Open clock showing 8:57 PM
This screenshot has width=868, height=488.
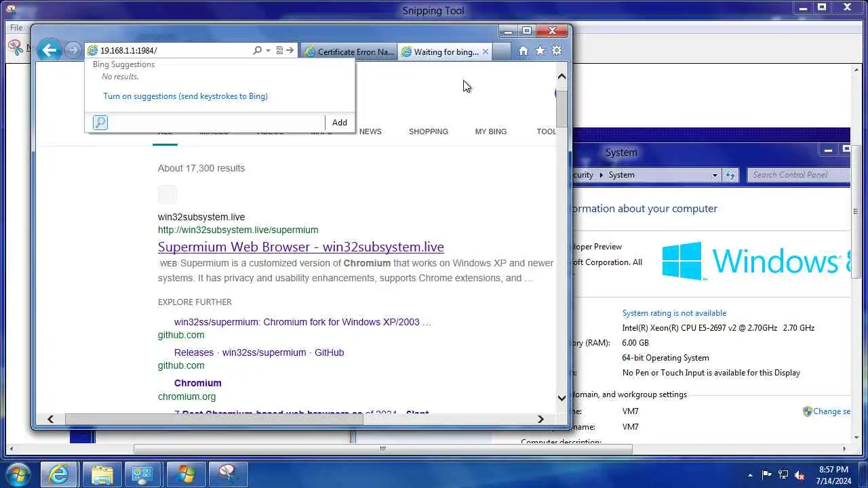[833, 474]
